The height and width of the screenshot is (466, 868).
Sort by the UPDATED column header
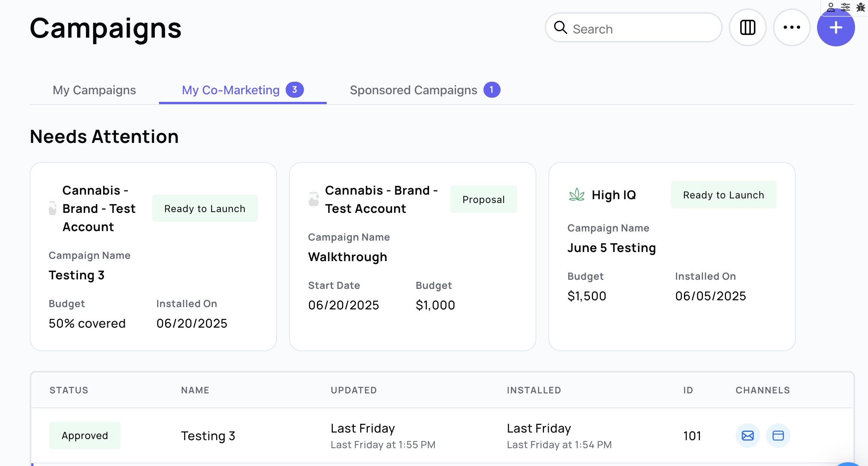[354, 390]
